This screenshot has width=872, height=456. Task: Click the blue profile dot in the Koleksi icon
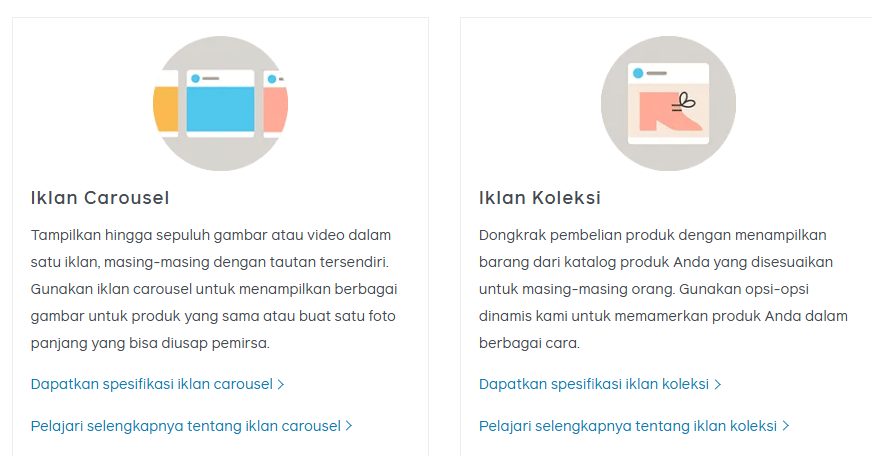[636, 72]
